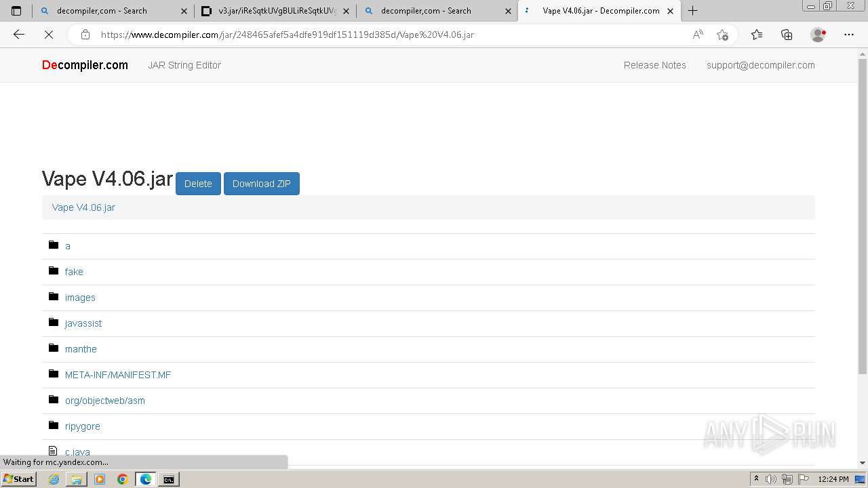Click the Edge taskbar icon
Screen dimensions: 868x488
click(146, 479)
